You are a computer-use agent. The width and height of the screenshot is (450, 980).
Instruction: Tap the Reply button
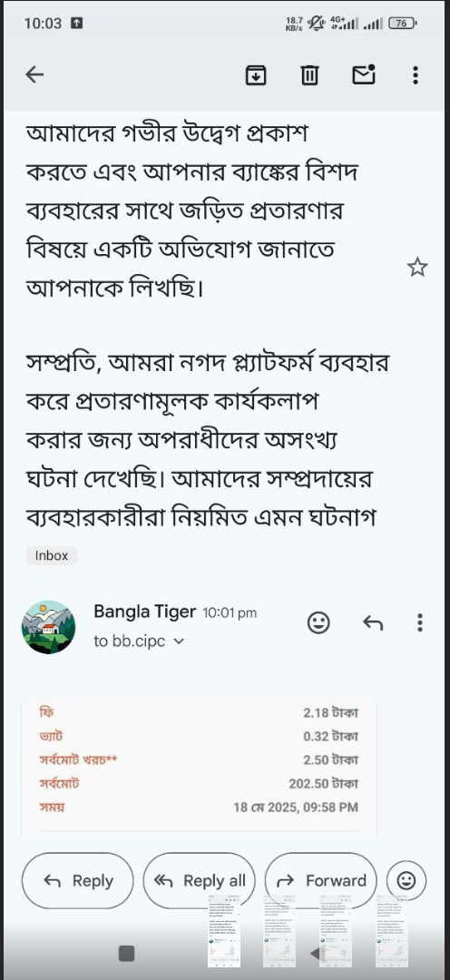(x=77, y=880)
